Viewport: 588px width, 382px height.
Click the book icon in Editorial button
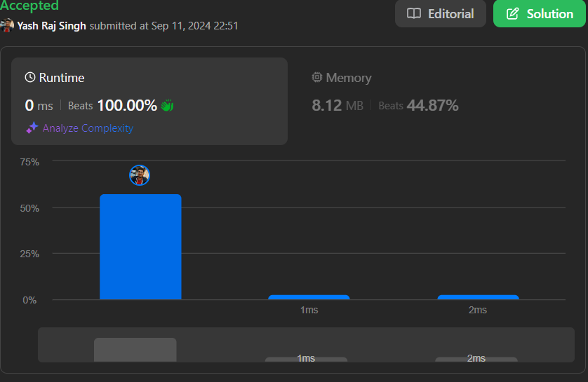(415, 14)
